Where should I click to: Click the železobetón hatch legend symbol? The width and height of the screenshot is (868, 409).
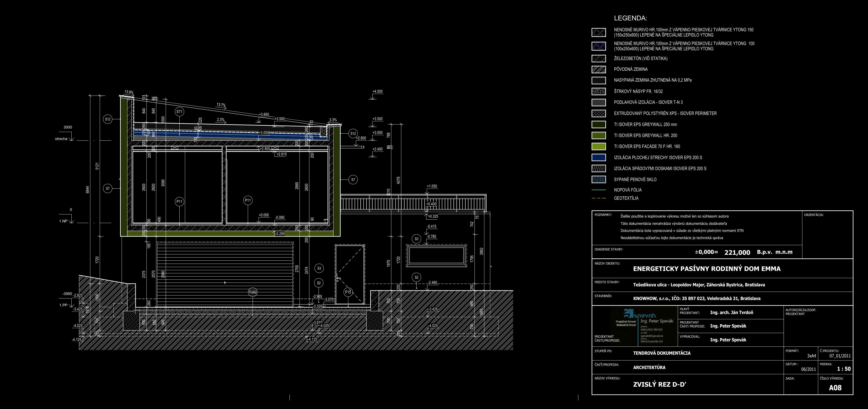pyautogui.click(x=598, y=59)
